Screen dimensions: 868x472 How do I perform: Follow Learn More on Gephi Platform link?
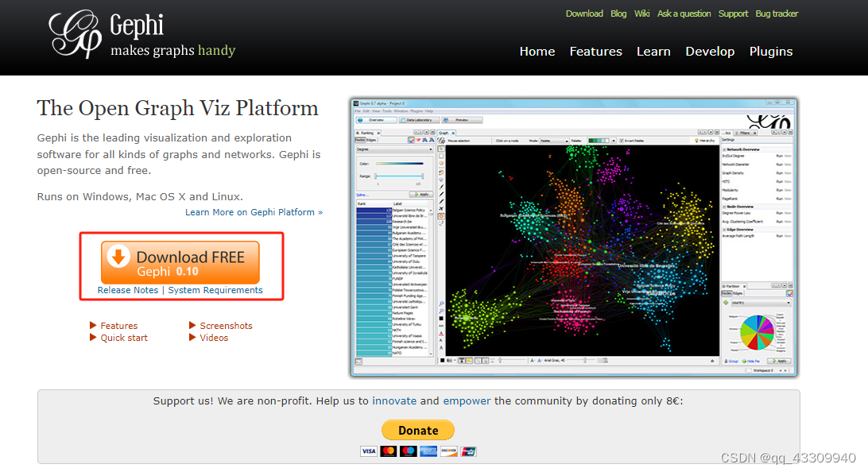click(x=254, y=212)
